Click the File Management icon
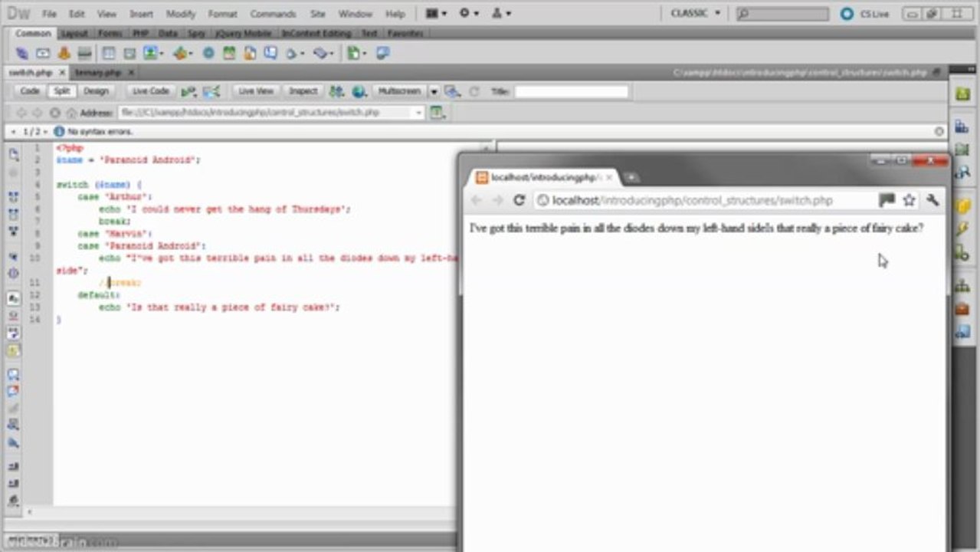 click(x=336, y=91)
